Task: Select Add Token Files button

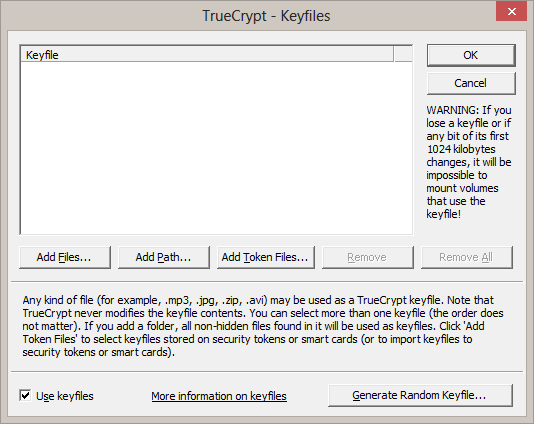Action: point(266,257)
